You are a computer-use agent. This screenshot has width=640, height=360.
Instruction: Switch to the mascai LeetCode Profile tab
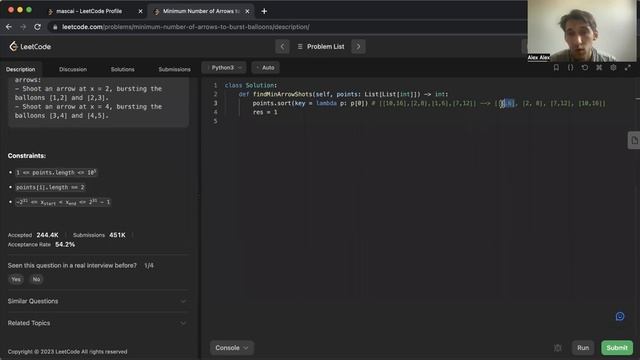click(89, 11)
